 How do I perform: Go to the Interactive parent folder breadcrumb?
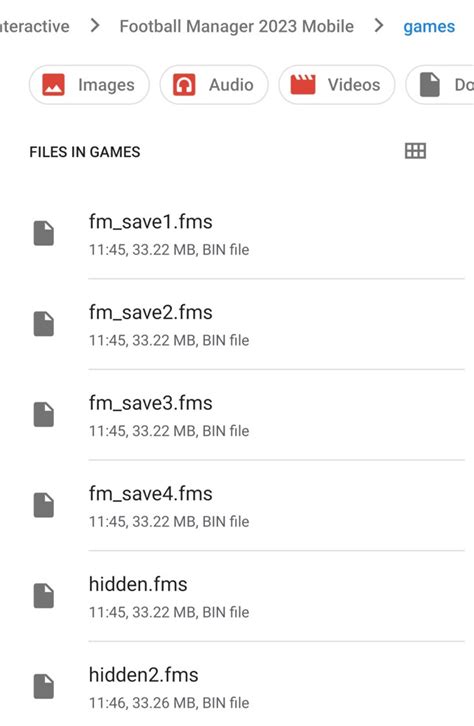(35, 26)
